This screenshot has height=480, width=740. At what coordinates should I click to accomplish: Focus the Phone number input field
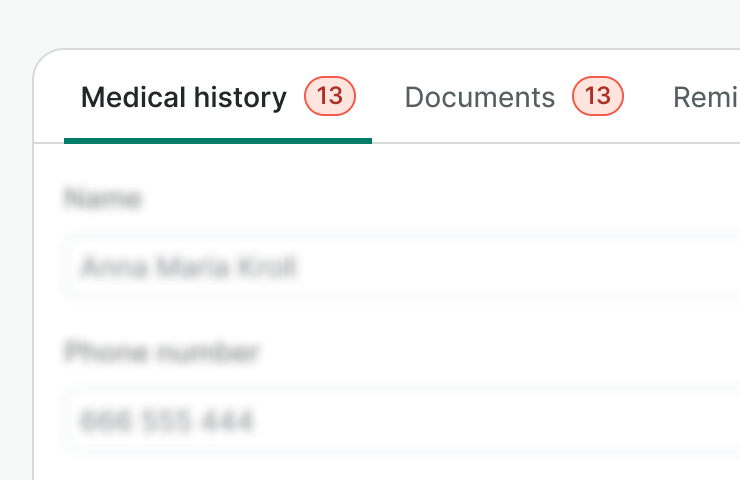click(400, 421)
